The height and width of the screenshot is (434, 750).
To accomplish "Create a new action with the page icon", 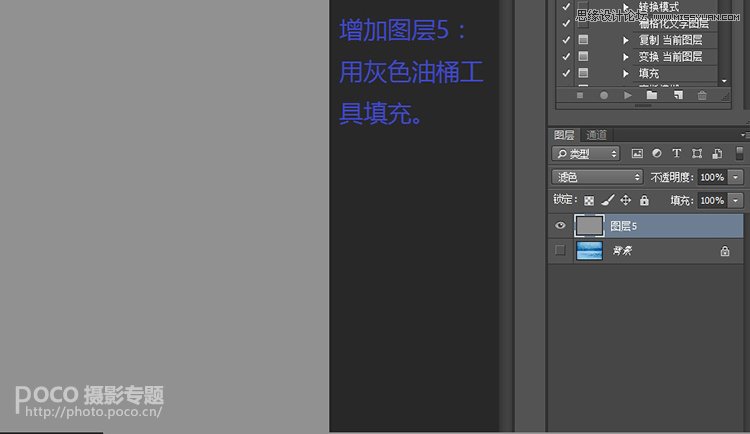I will (x=678, y=95).
